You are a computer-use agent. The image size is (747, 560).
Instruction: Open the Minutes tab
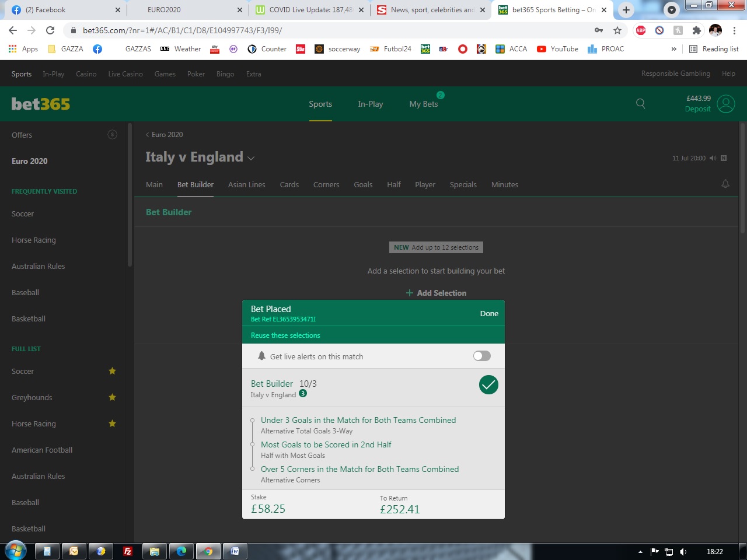505,184
